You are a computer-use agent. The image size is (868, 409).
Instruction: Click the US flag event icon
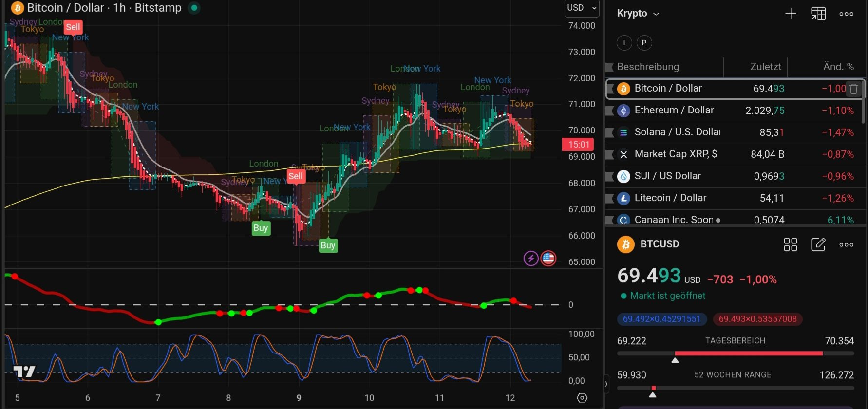click(548, 258)
